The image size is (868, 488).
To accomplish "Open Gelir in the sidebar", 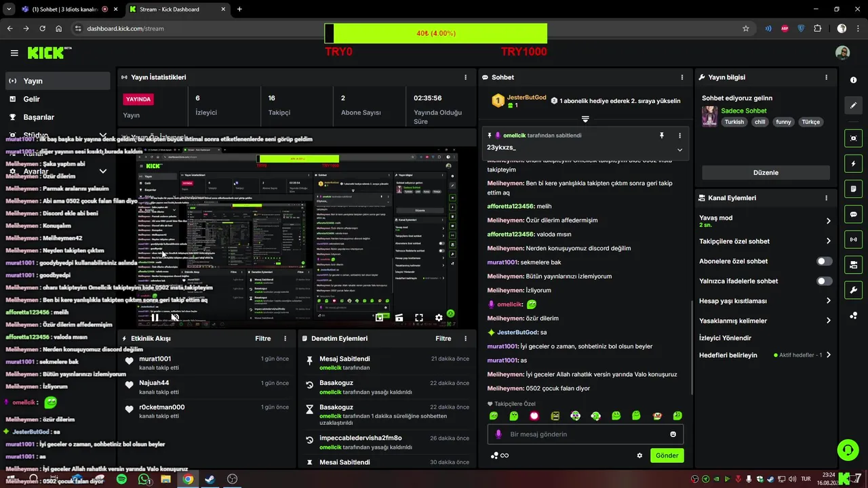I will (x=57, y=99).
